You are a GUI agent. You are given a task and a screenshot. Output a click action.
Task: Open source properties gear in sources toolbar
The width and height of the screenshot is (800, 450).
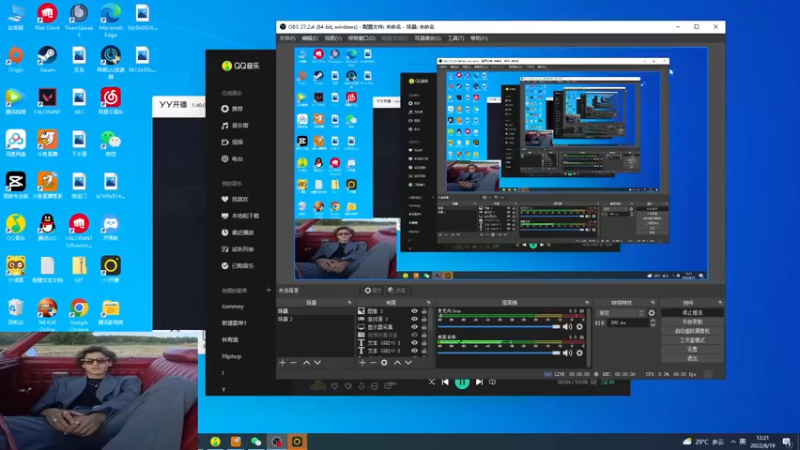tap(384, 363)
